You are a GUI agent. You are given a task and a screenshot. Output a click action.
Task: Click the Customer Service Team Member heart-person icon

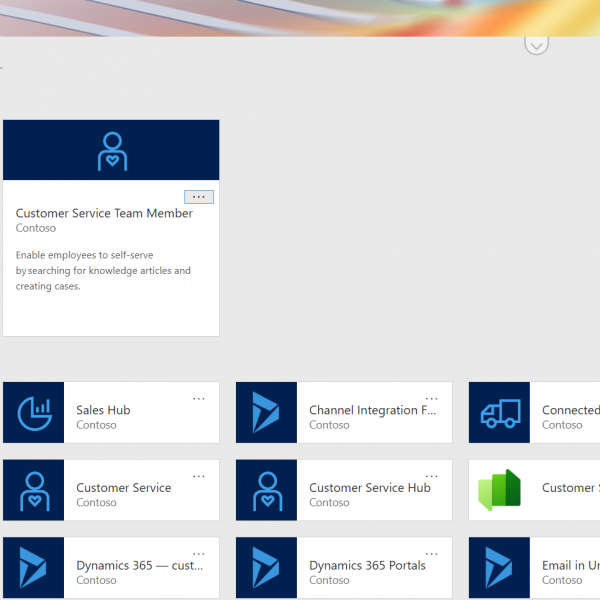(112, 152)
